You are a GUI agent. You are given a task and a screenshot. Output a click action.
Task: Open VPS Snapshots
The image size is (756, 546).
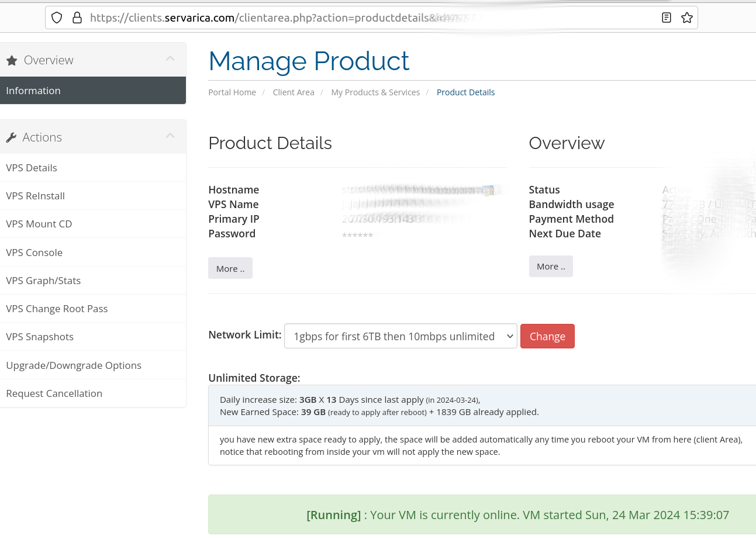pos(93,337)
